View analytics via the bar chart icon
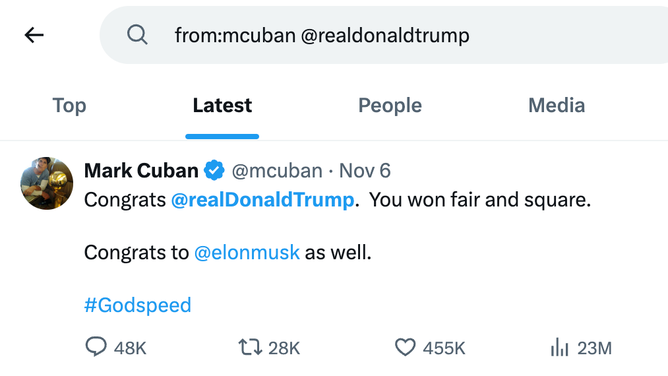The image size is (668, 376). pyautogui.click(x=559, y=347)
